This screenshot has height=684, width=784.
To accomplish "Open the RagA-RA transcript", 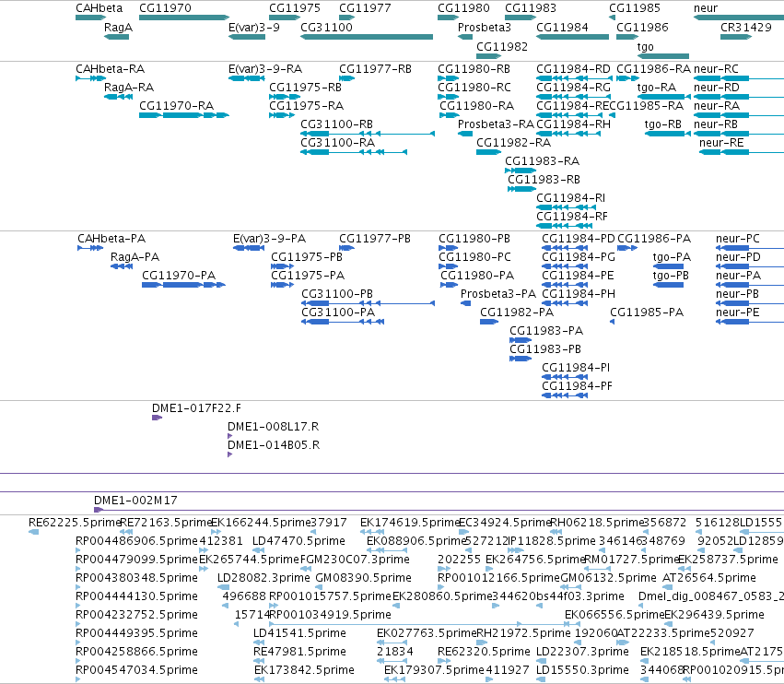I will 118,97.
